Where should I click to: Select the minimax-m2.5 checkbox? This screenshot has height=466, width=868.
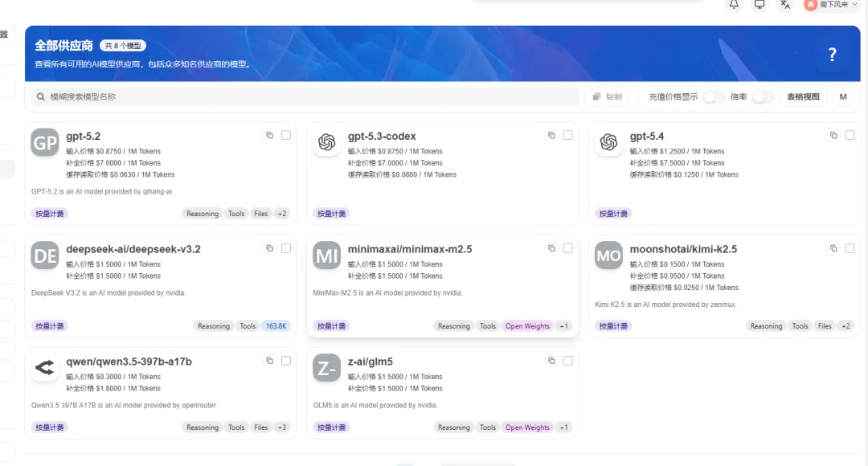pyautogui.click(x=568, y=248)
